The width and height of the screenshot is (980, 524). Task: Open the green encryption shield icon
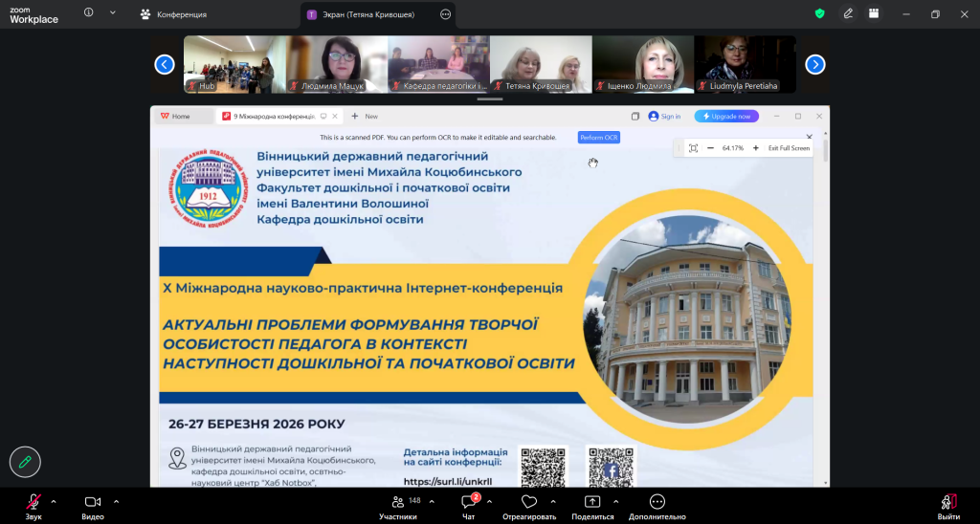tap(819, 13)
